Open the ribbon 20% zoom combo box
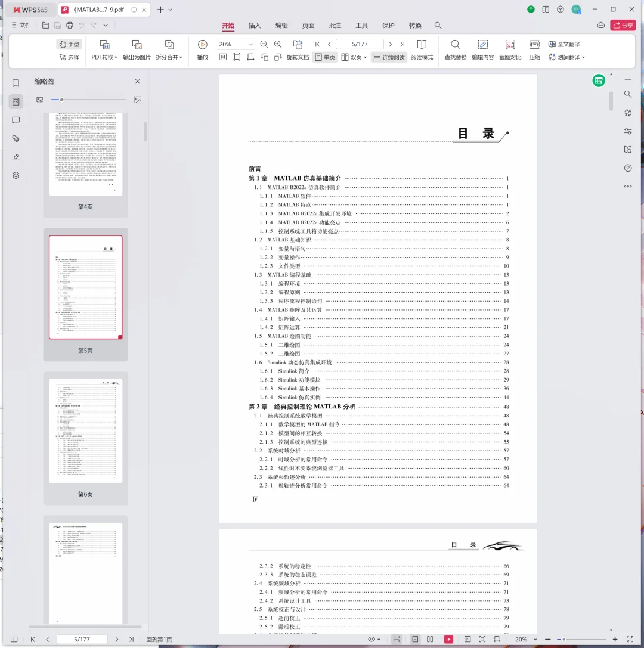The height and width of the screenshot is (648, 644). coord(235,44)
